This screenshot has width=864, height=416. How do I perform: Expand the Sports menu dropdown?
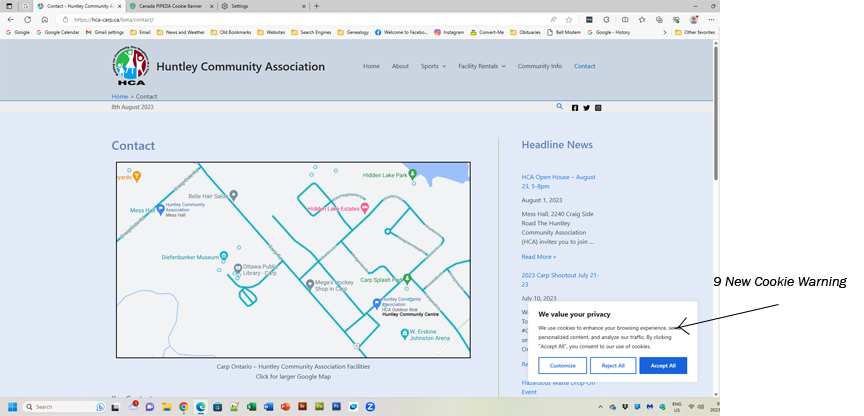coord(433,66)
